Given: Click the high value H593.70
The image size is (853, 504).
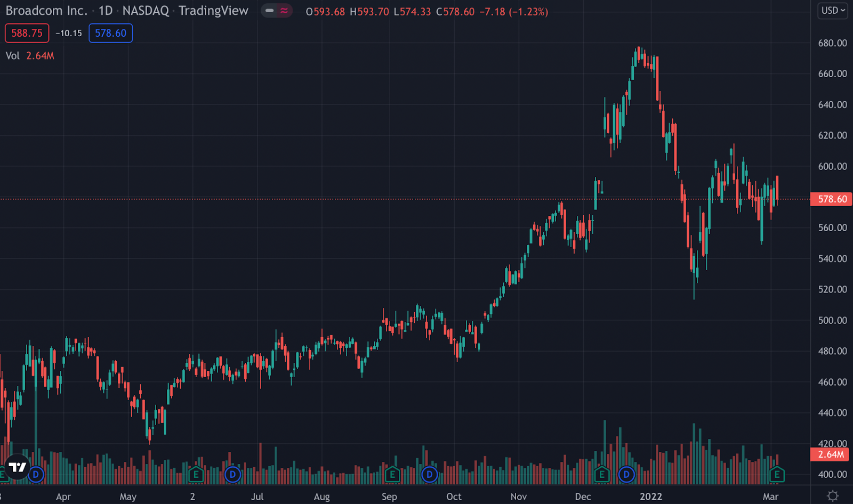Looking at the screenshot, I should point(369,12).
